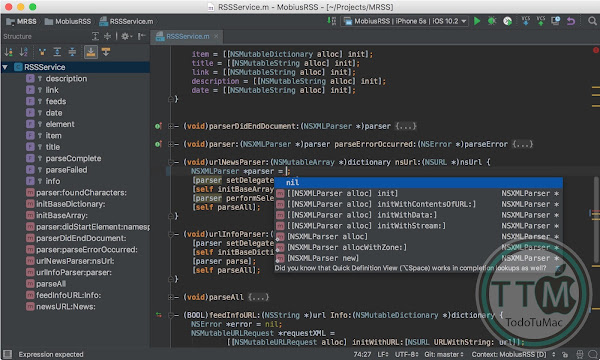
Task: Collapse the urlNewsParser method fold
Action: pos(171,162)
